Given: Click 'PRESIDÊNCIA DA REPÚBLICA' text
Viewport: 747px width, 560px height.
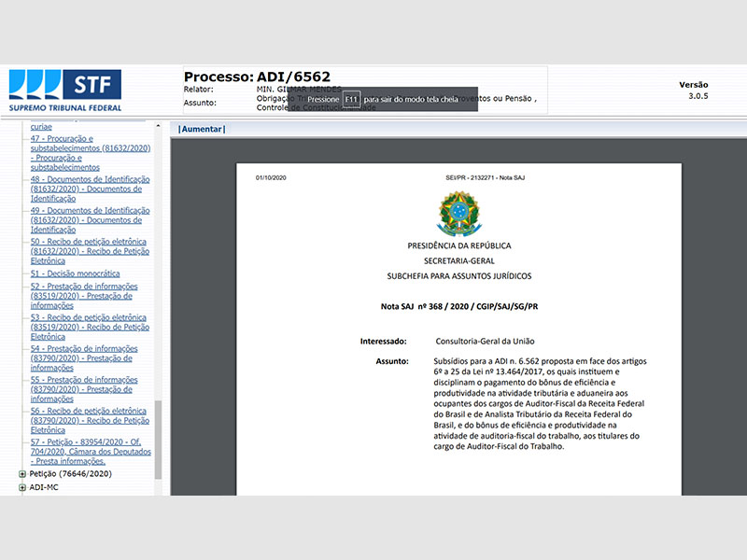Looking at the screenshot, I should tap(459, 245).
